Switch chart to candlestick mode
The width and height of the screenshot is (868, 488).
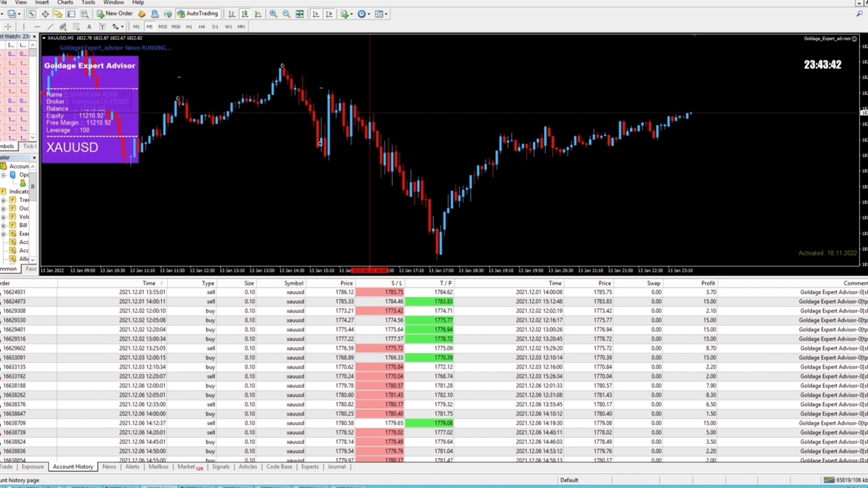pos(245,14)
